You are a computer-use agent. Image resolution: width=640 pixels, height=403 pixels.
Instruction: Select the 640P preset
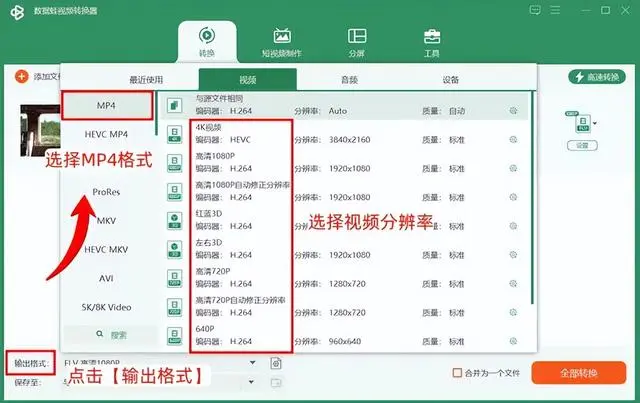[344, 336]
